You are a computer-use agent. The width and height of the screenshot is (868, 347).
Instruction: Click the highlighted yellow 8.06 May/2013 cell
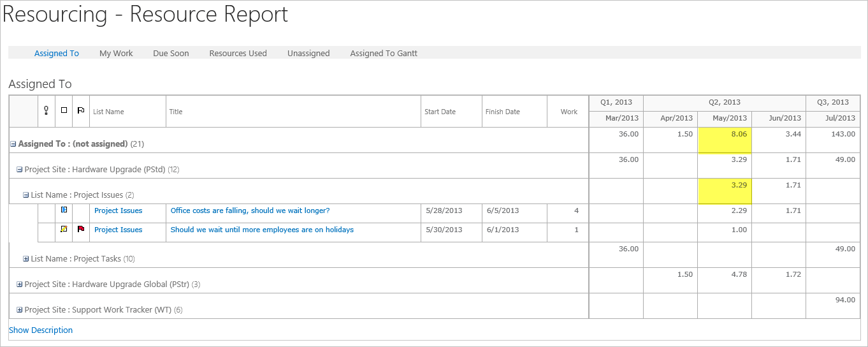pos(725,140)
